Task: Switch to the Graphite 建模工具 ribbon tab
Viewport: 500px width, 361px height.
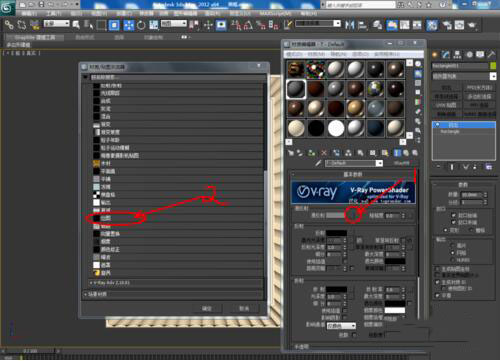Action: click(35, 38)
